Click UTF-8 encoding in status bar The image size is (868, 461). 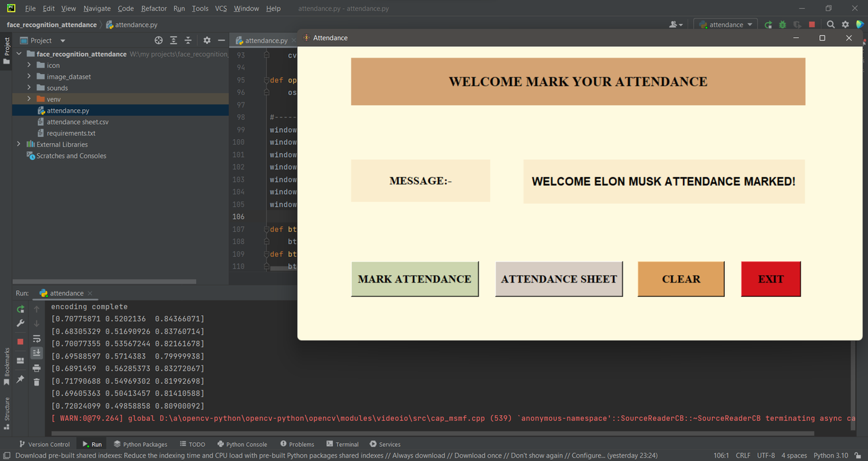pyautogui.click(x=765, y=456)
